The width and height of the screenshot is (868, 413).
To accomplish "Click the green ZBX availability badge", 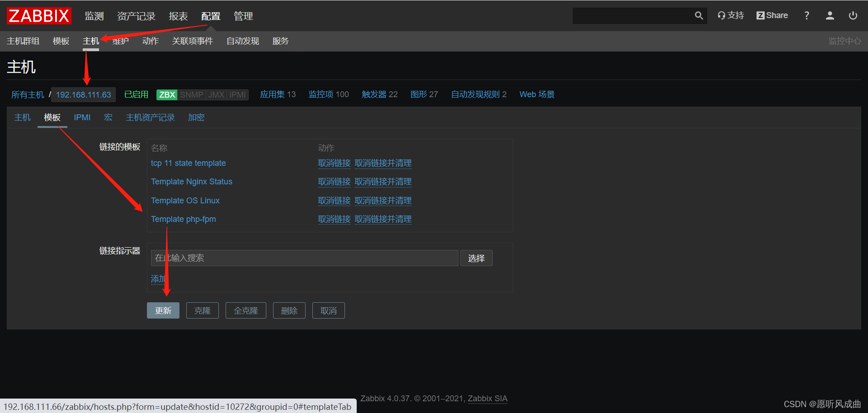I will 167,95.
